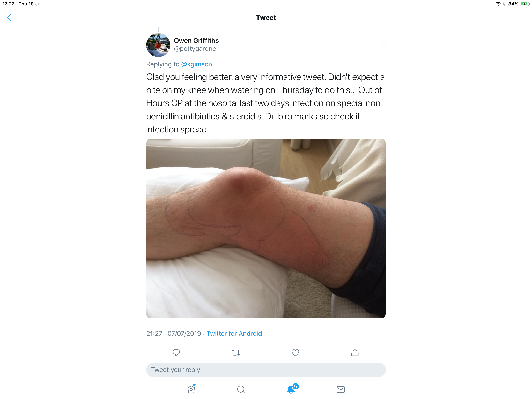Like the tweet with the heart icon
This screenshot has width=532, height=399.
295,353
